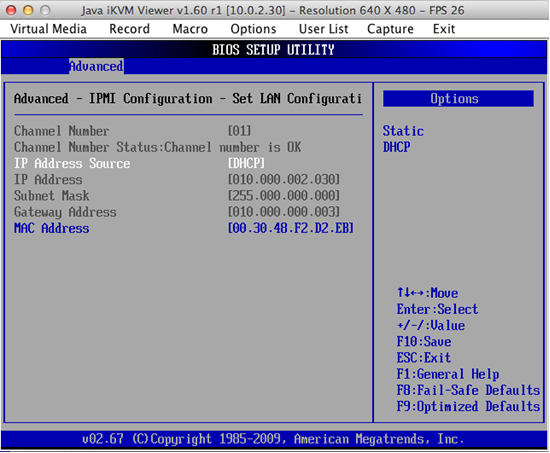Open the Record menu

129,29
